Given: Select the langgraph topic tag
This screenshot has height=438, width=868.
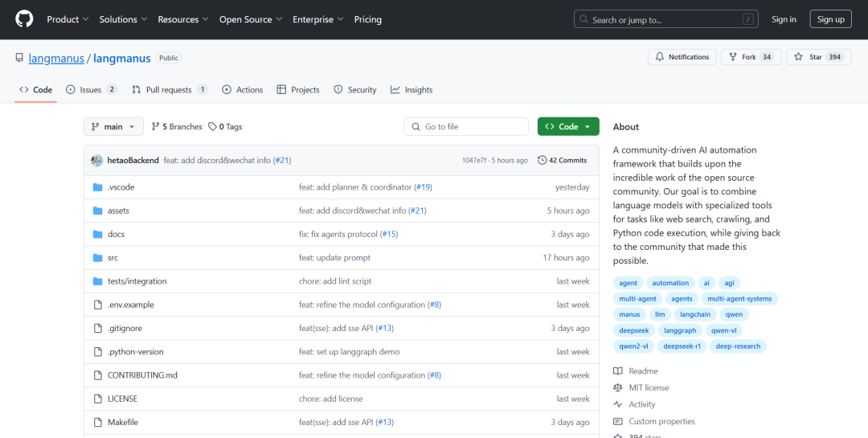Looking at the screenshot, I should point(680,330).
